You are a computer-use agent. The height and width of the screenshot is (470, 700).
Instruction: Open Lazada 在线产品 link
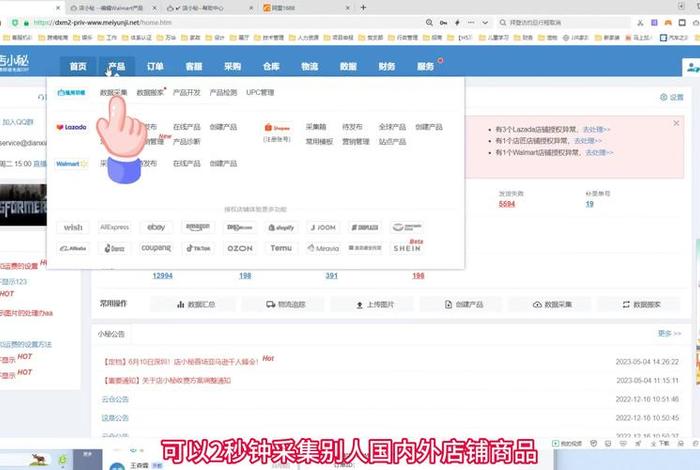coord(187,127)
